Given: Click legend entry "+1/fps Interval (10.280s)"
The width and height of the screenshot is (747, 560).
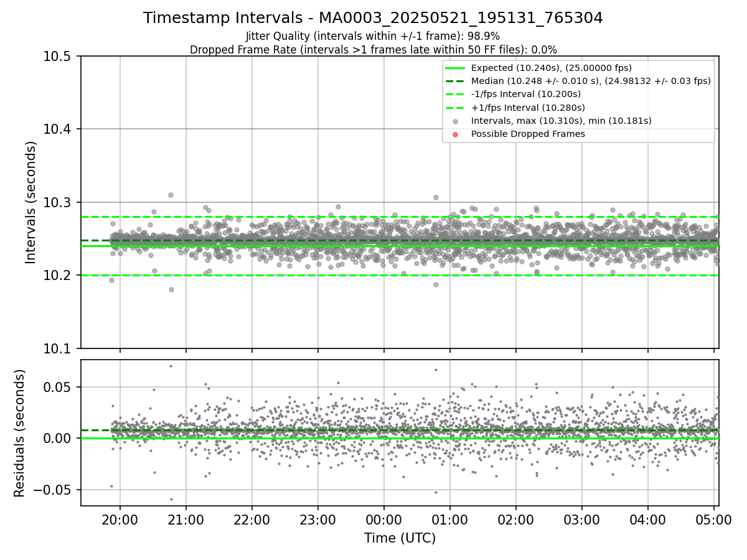Looking at the screenshot, I should click(527, 107).
